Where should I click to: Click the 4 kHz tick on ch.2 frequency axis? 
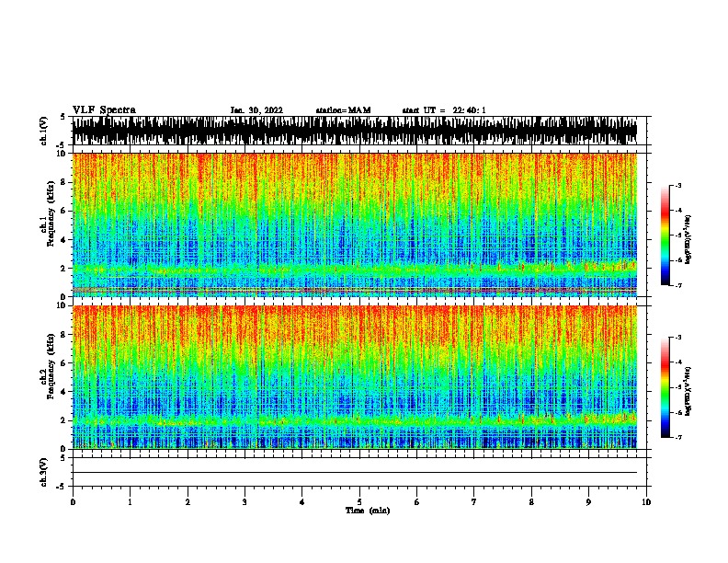tap(64, 392)
